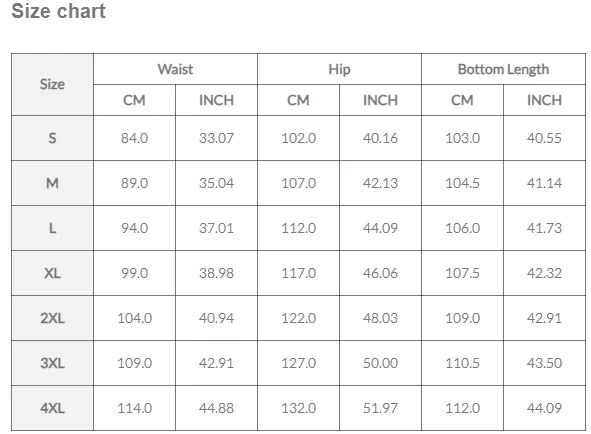Click bottom length inch value 43.50
The image size is (591, 434).
544,363
